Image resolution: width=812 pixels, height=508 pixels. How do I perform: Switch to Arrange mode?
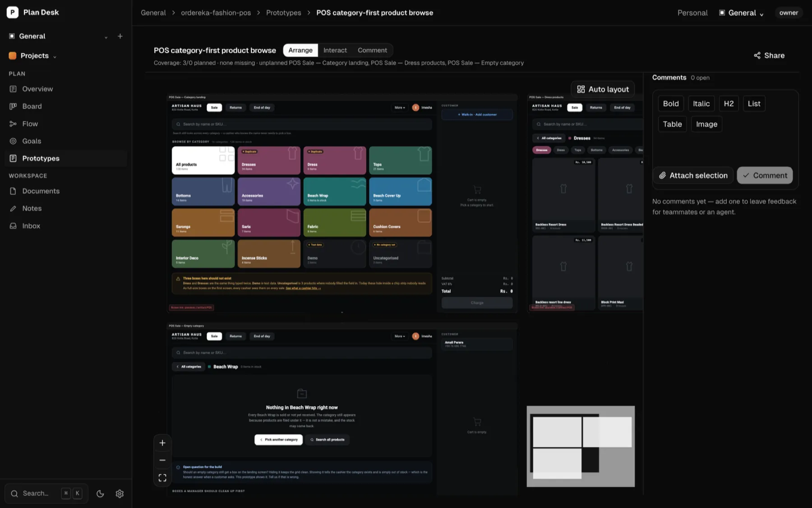tap(300, 50)
